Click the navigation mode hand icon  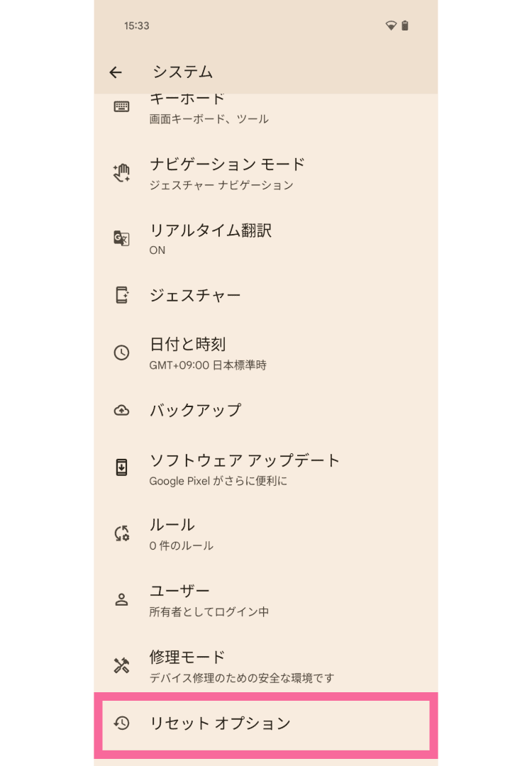[121, 173]
